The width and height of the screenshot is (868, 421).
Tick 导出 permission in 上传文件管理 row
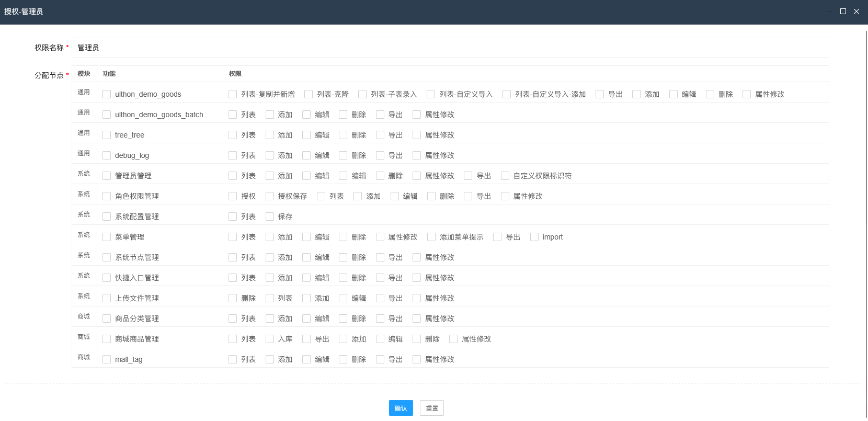click(x=380, y=298)
